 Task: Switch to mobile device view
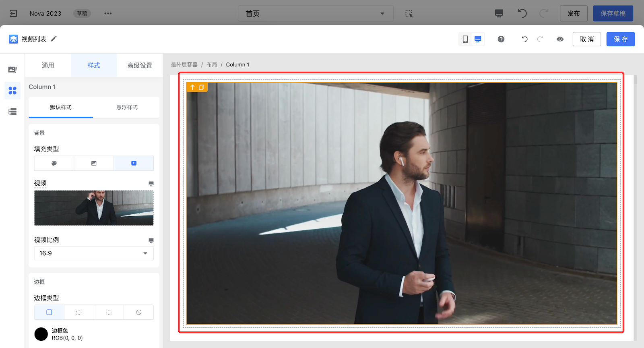tap(465, 39)
